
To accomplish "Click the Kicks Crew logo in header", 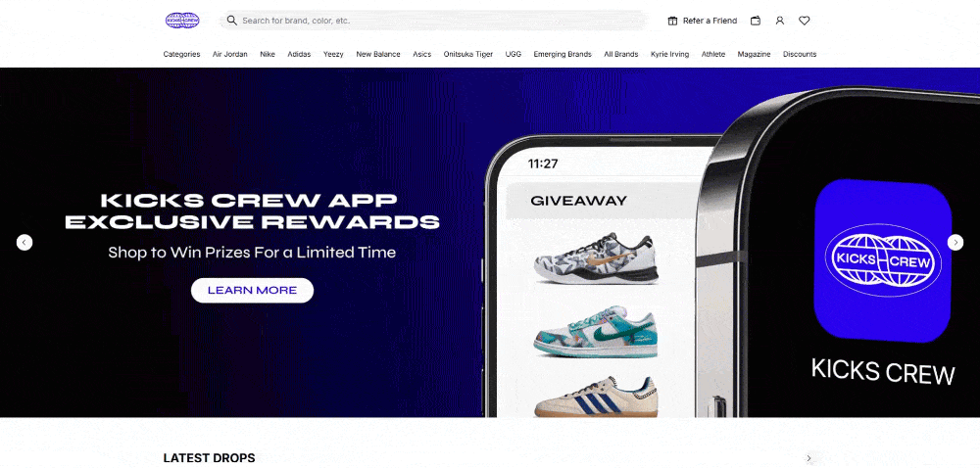I will 182,21.
